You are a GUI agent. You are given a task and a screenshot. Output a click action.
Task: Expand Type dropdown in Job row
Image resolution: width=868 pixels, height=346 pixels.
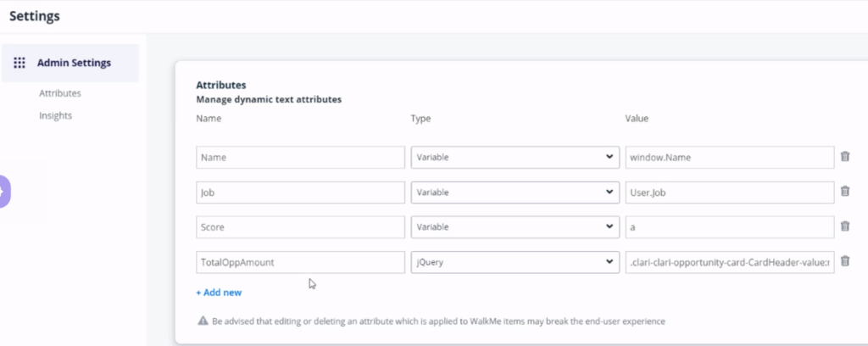[514, 193]
